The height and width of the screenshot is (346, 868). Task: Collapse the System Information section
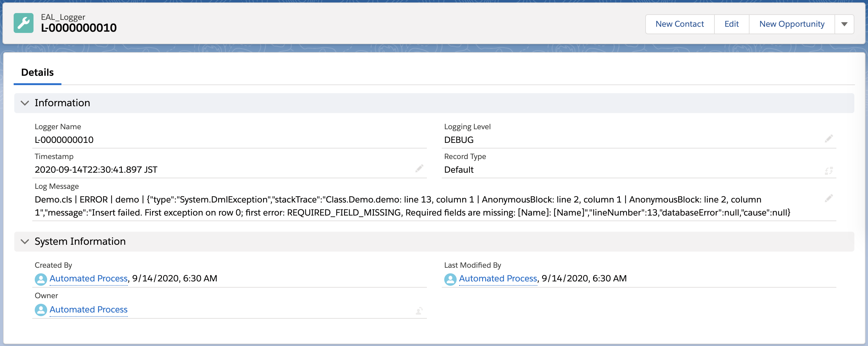[25, 241]
